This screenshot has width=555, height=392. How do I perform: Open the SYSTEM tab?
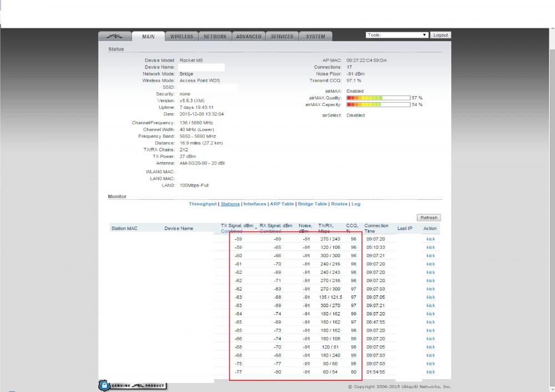pos(316,36)
